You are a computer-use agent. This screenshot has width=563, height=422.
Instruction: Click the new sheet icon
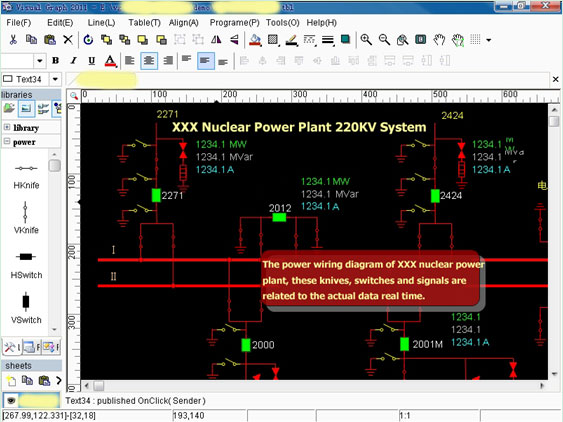[11, 380]
